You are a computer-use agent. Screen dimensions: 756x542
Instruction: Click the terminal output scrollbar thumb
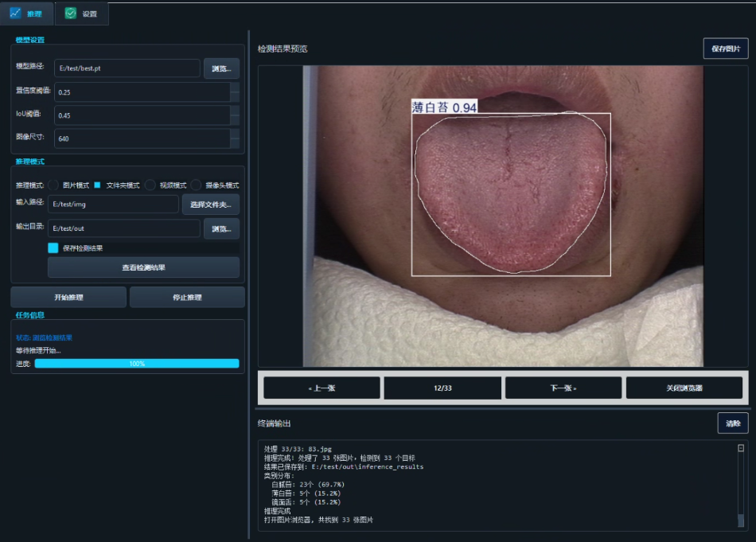tap(741, 520)
